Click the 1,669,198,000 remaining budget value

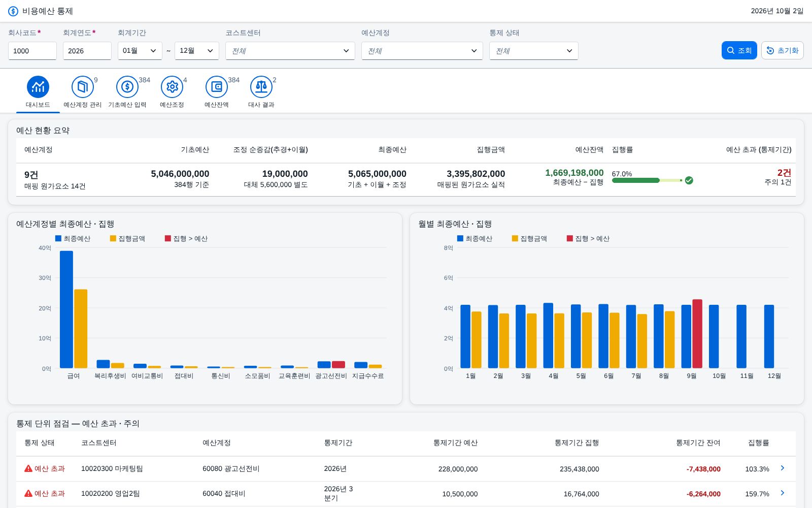coord(574,173)
